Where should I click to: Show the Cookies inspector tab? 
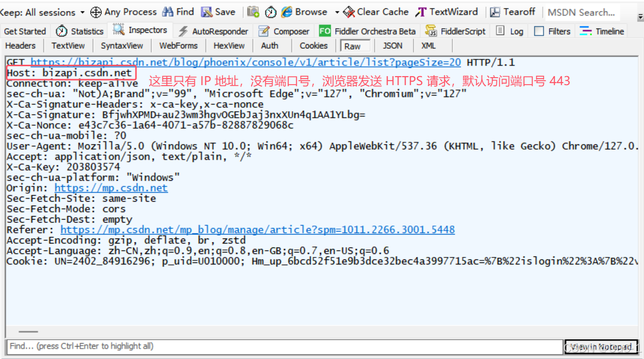tap(314, 46)
